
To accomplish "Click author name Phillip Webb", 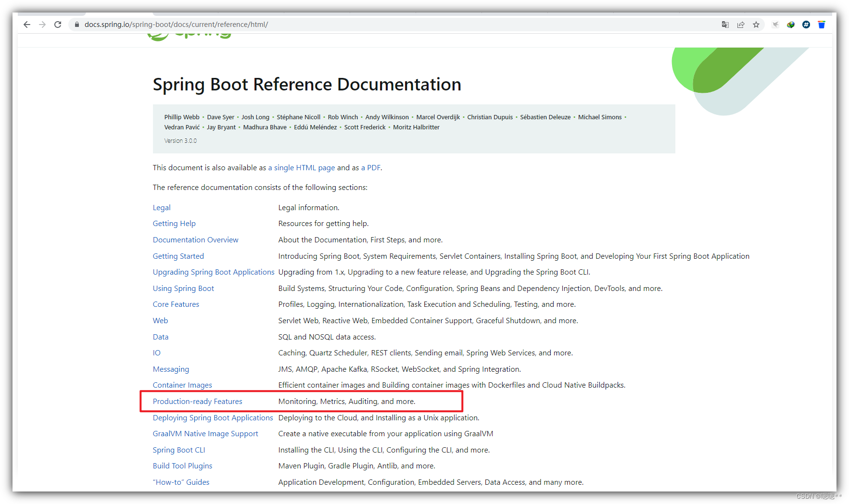I will coord(182,117).
